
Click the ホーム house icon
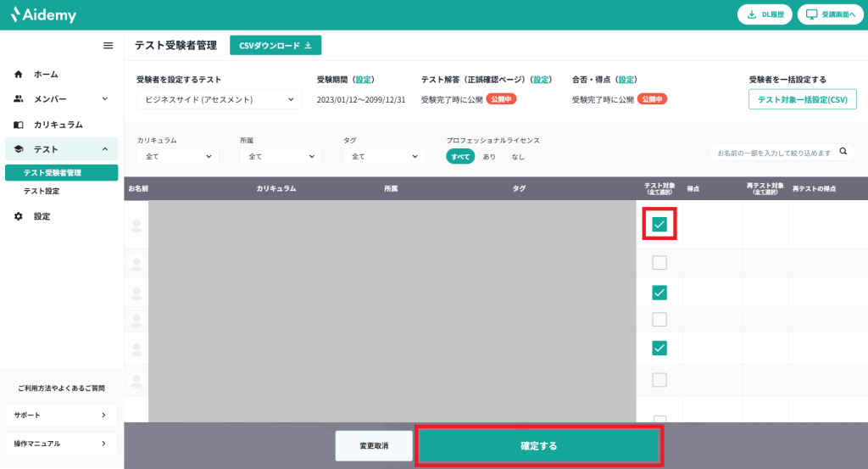click(19, 74)
